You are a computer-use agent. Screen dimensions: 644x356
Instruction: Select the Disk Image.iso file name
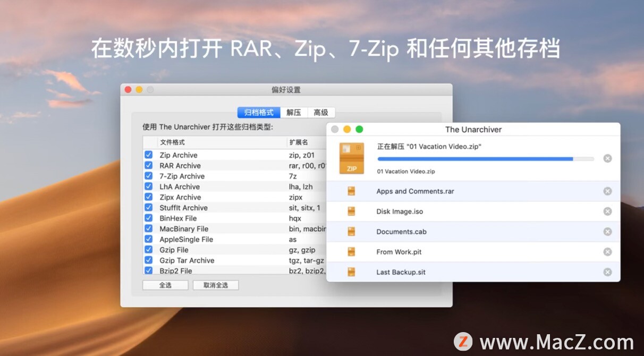tap(400, 211)
